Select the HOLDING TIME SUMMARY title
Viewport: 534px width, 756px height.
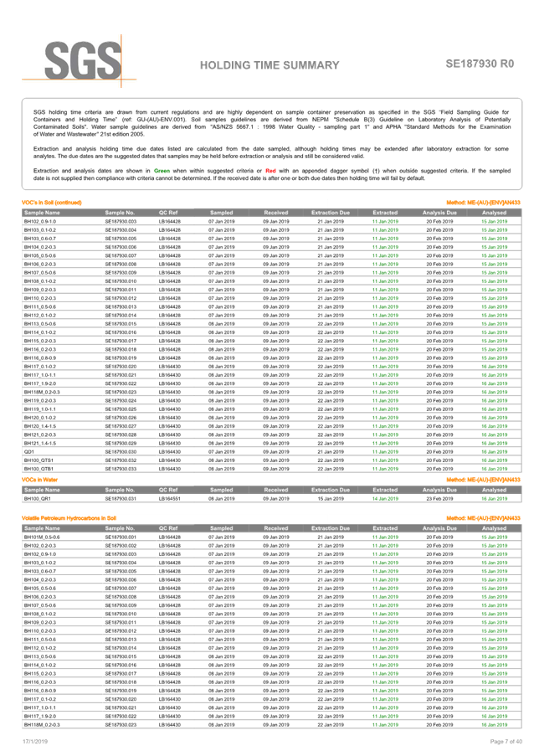point(270,65)
